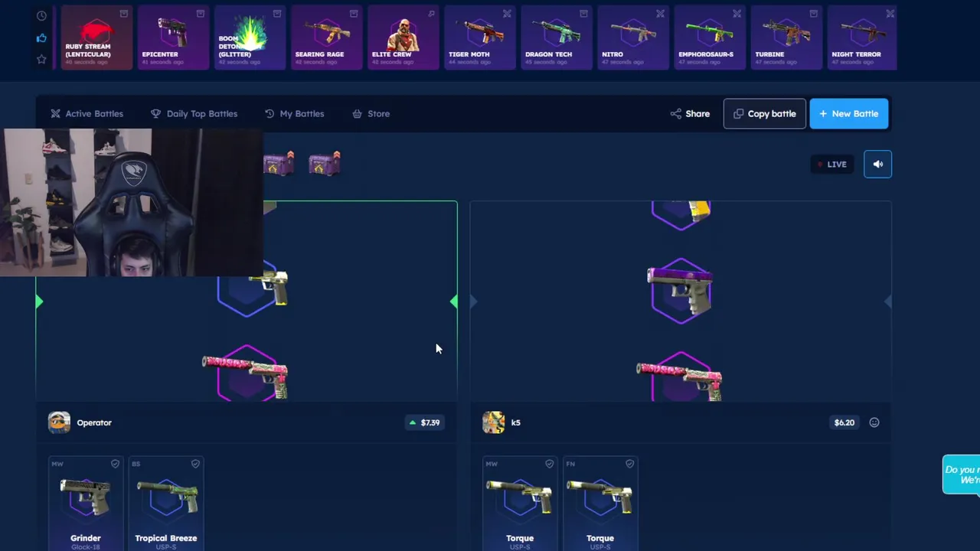980x551 pixels.
Task: Open the MW Torque item card
Action: (520, 504)
